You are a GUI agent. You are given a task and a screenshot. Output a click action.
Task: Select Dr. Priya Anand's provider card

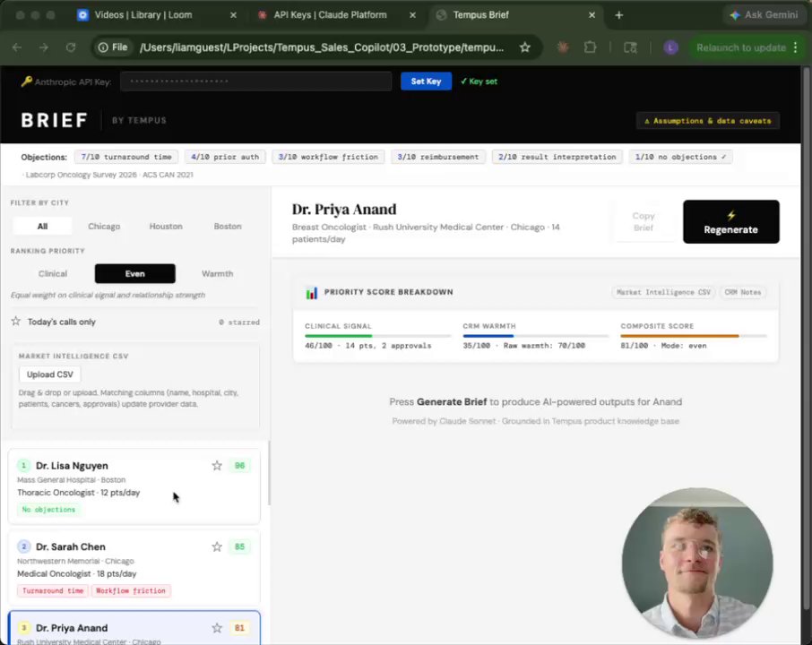click(x=134, y=628)
